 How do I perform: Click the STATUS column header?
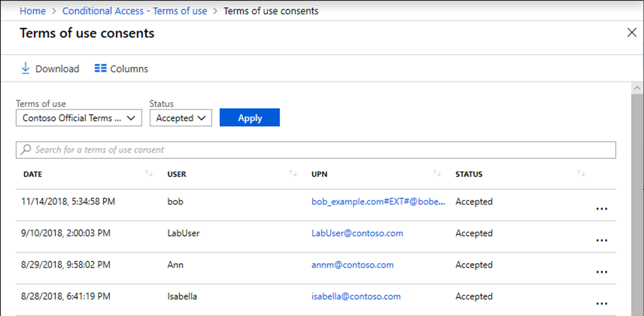[x=469, y=174]
